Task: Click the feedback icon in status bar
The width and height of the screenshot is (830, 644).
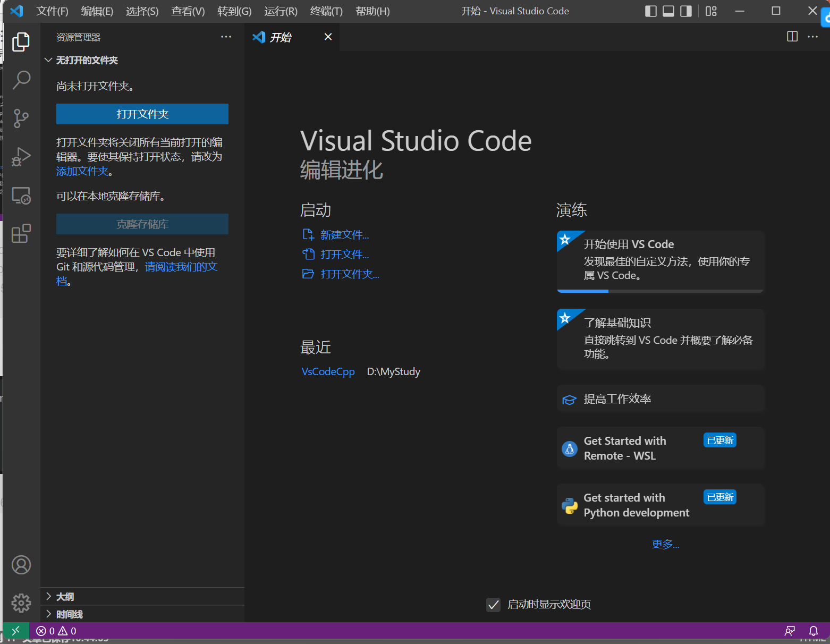Action: [x=790, y=631]
